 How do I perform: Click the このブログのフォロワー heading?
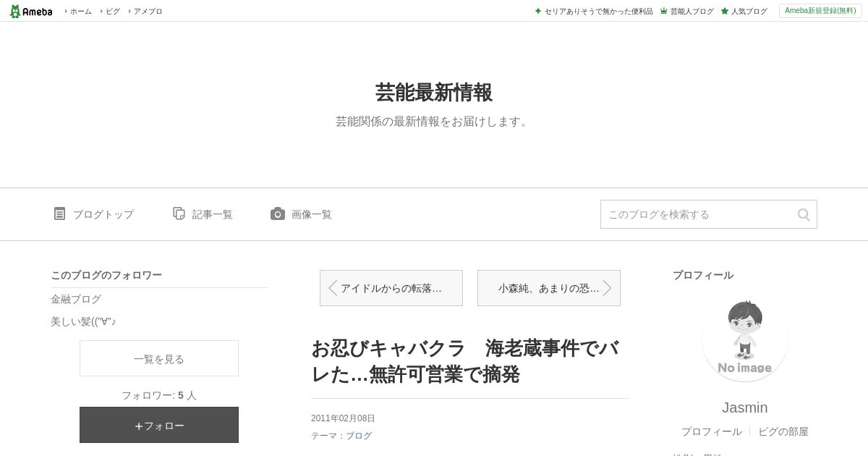pos(106,275)
